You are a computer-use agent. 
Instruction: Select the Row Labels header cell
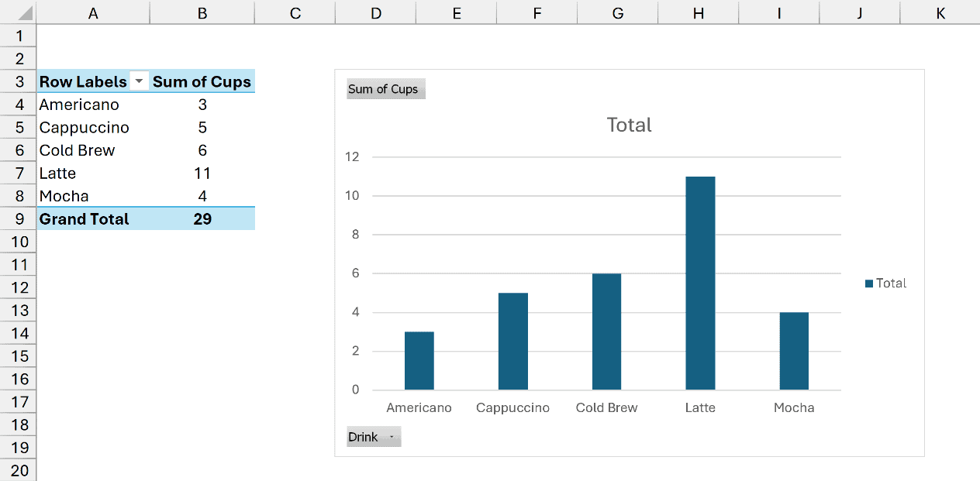click(x=93, y=82)
